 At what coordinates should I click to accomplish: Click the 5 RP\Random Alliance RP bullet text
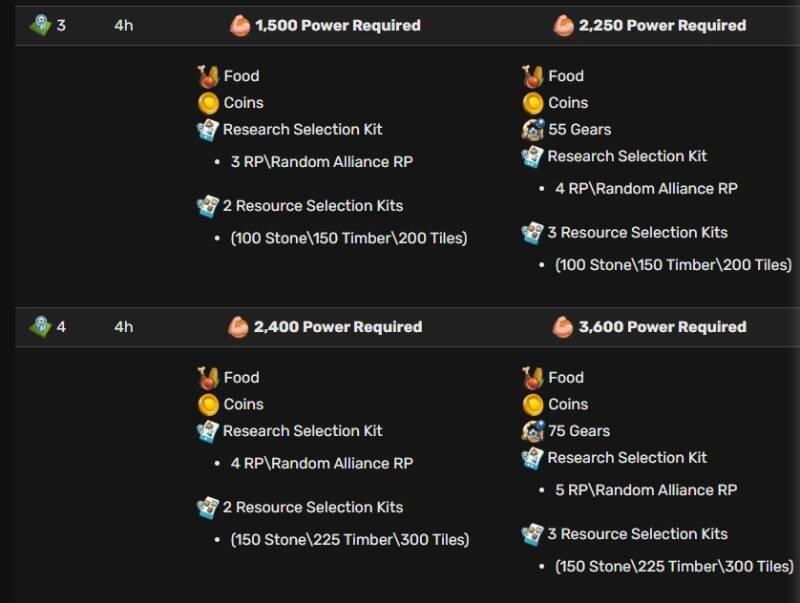coord(646,490)
